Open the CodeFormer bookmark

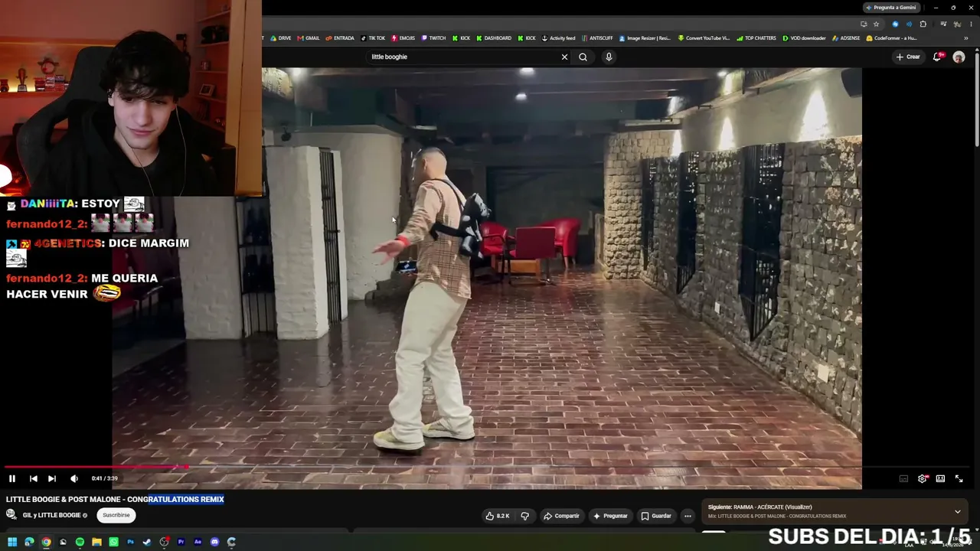pos(892,38)
